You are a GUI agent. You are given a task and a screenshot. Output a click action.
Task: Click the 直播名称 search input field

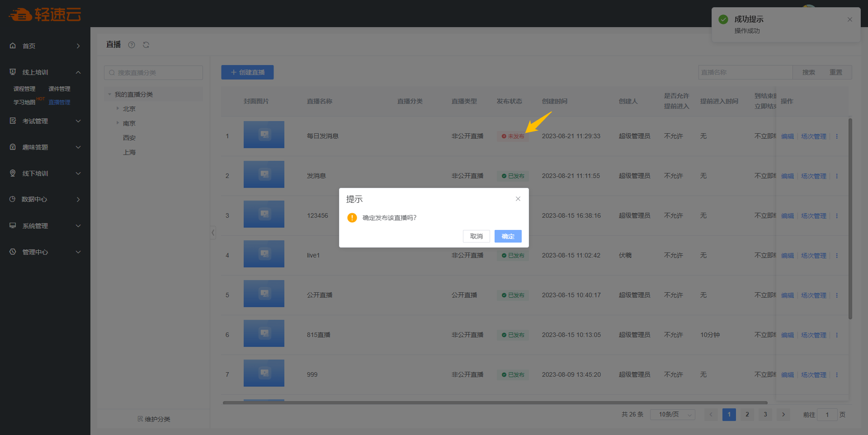[x=745, y=72]
